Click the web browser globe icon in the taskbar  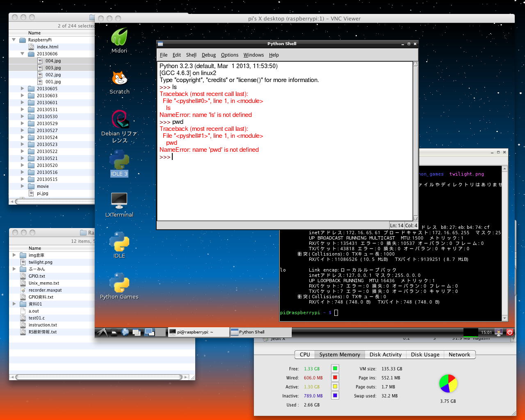[x=125, y=332]
